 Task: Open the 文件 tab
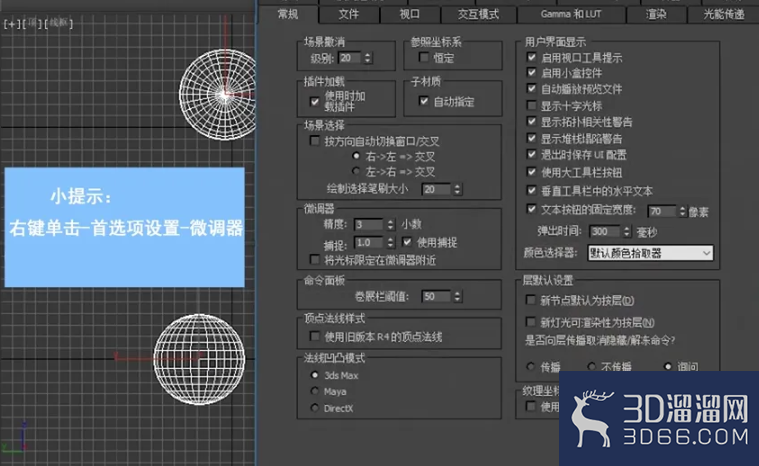(x=349, y=14)
